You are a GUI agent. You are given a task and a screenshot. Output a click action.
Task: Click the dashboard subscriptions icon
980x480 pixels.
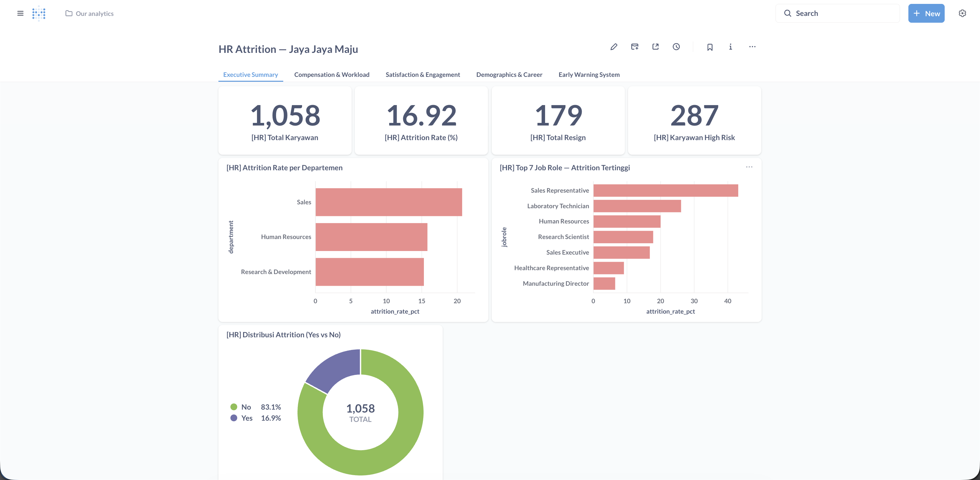coord(635,47)
